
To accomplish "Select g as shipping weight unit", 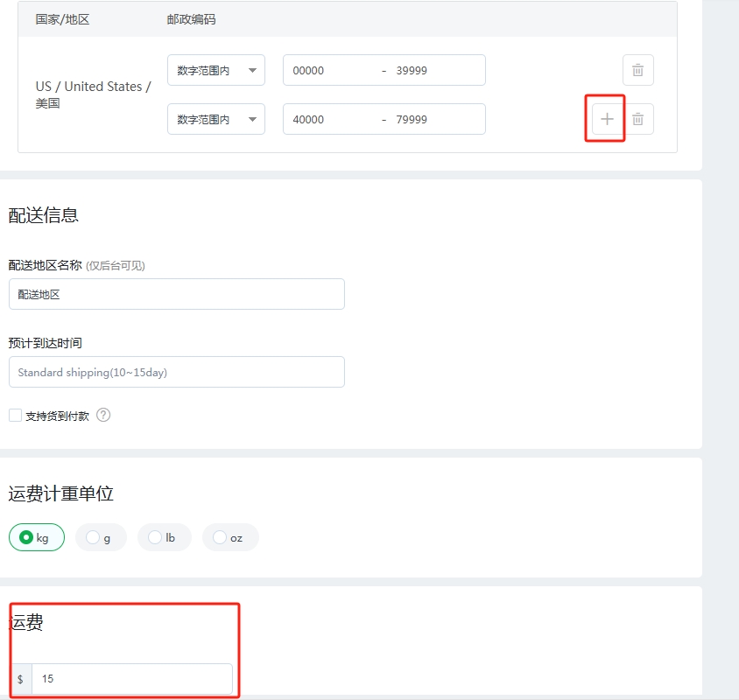I will [101, 537].
